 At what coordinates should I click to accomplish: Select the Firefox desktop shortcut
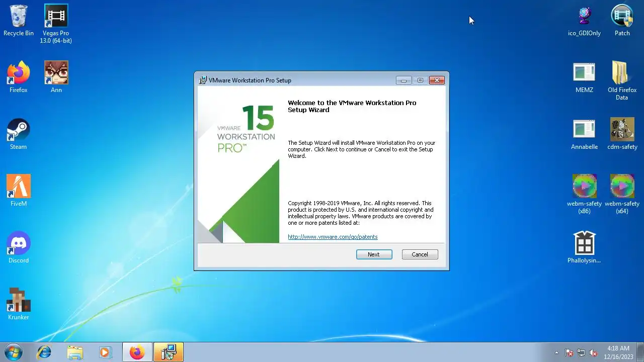point(19,77)
